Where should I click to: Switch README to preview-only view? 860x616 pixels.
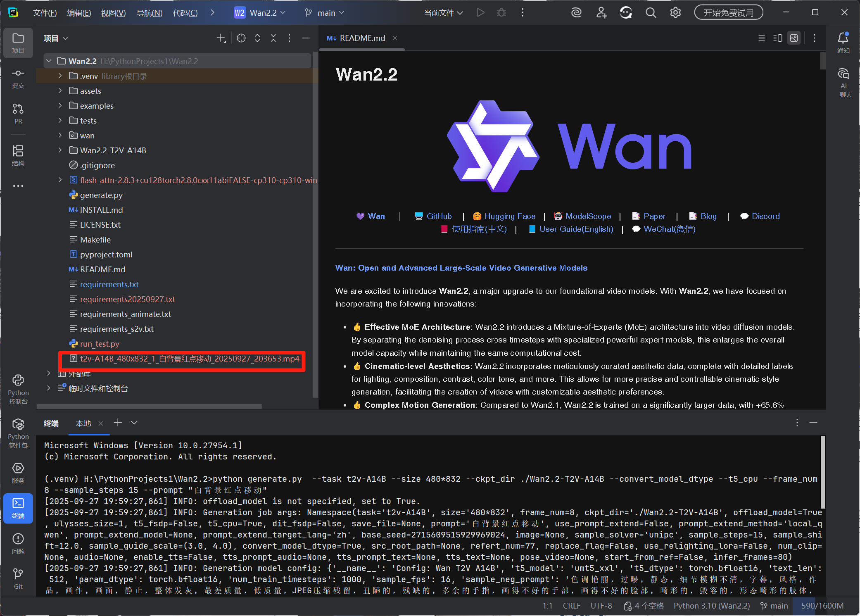pos(794,38)
